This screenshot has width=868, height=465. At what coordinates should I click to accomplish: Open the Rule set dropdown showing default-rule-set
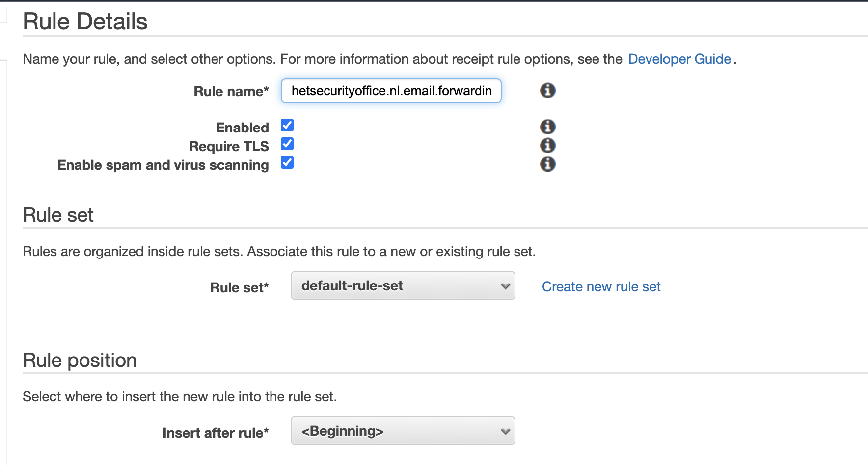pyautogui.click(x=403, y=285)
